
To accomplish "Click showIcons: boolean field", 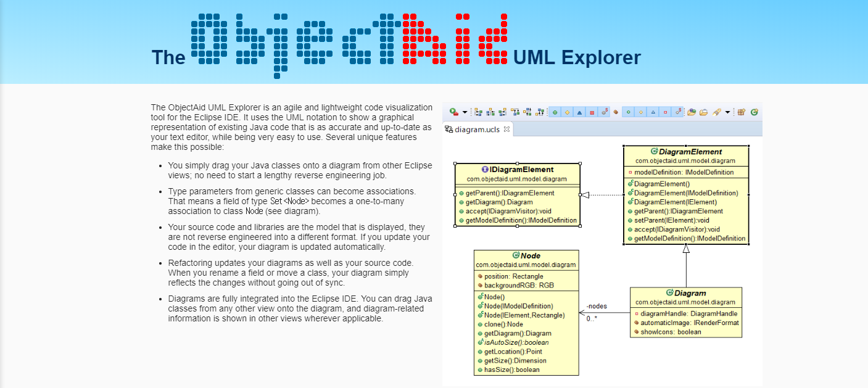I will (671, 332).
